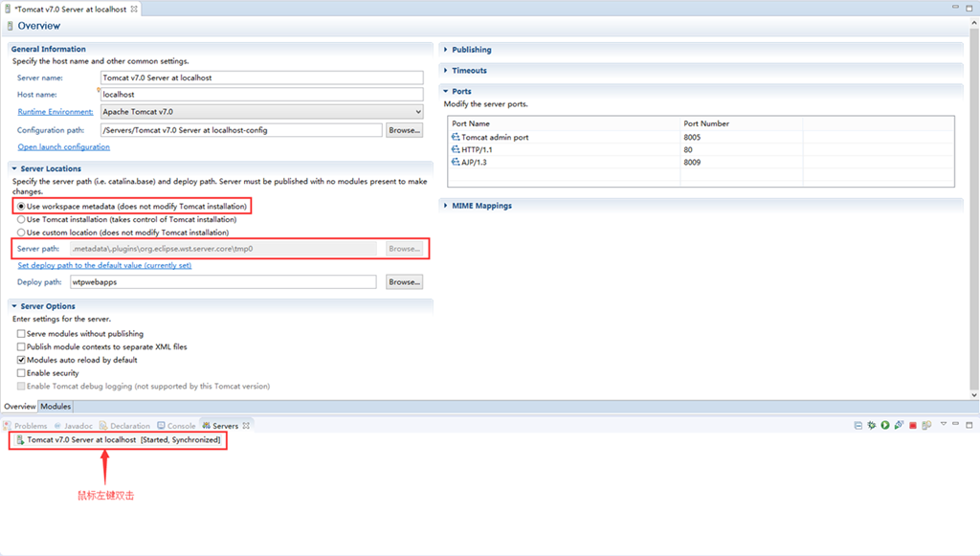Click the Tomcat admin port row icon
Screen dimensions: 980x556
pyautogui.click(x=456, y=137)
